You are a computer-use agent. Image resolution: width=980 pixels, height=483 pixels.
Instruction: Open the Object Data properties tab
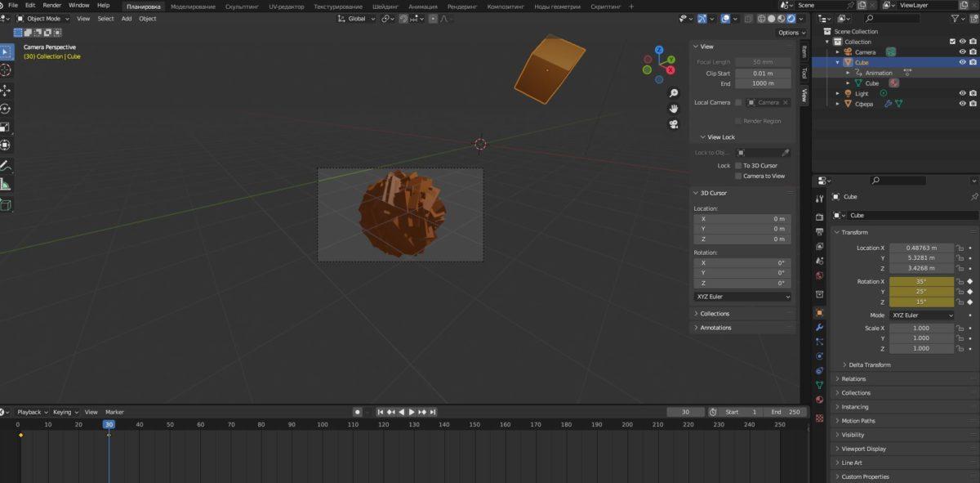click(x=819, y=386)
